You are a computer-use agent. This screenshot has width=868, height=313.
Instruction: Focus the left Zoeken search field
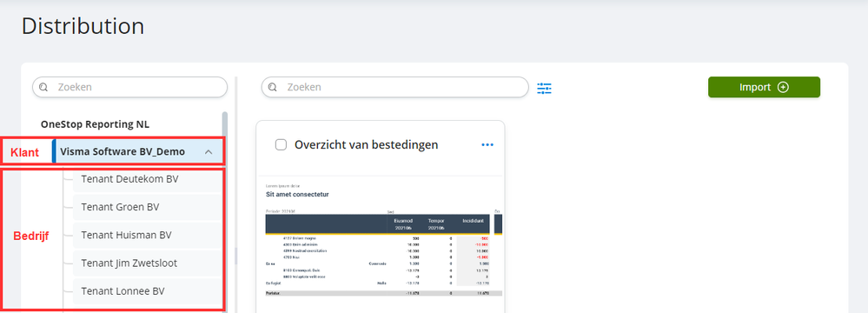coord(130,87)
